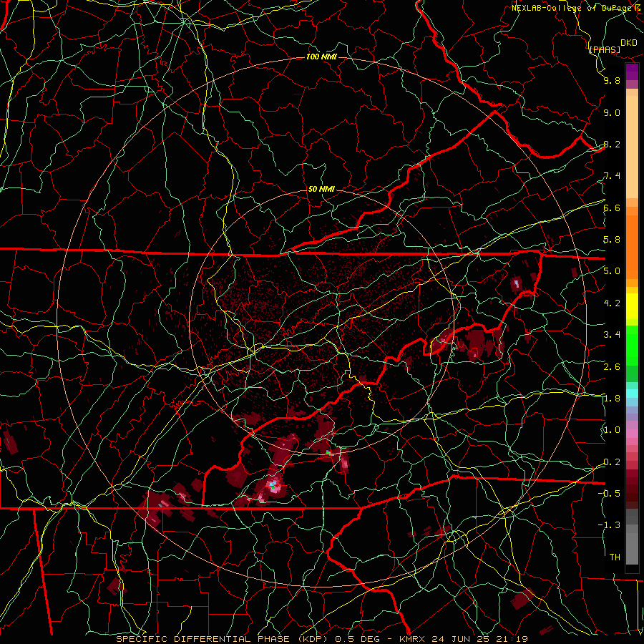Pick the cyan segment of the color scale
644x644 pixels.
coord(632,394)
